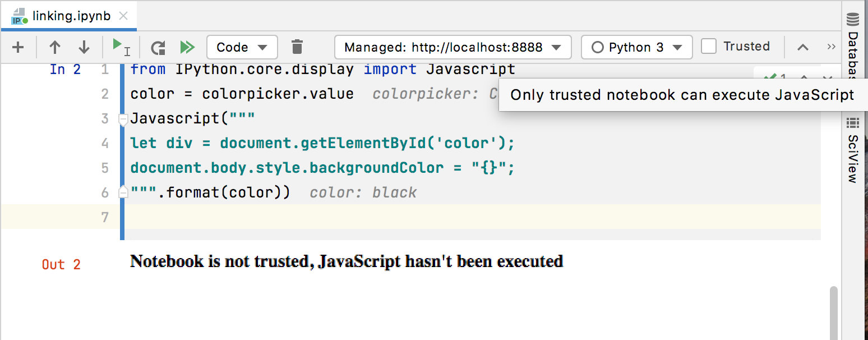Screen dimensions: 868x340
Task: Enable the Trusted checkbox
Action: point(709,47)
